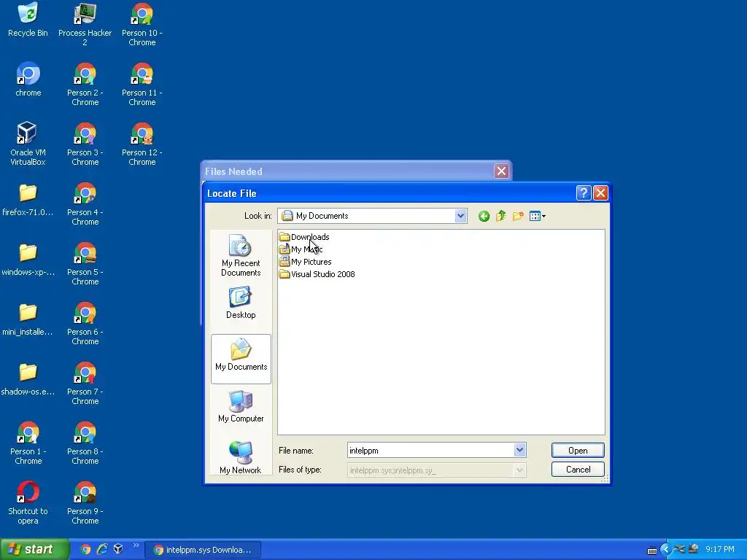Select the Person 5 - Chrome shortcut
This screenshot has width=747, height=560.
pyautogui.click(x=85, y=263)
